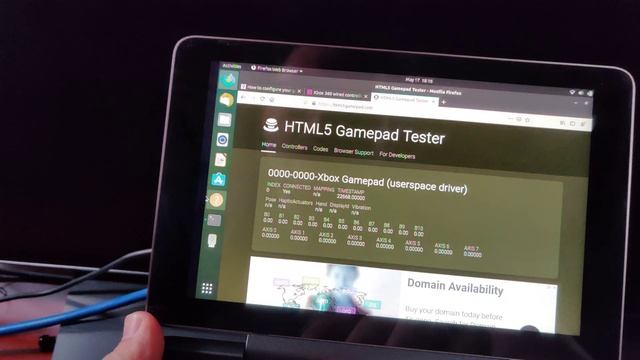The image size is (640, 360).
Task: Close the 'Xbox 360 wired controller' tab
Action: click(366, 97)
